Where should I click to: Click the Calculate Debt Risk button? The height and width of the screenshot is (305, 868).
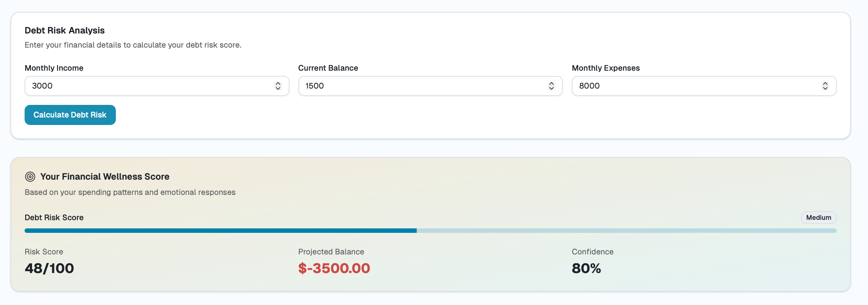(70, 115)
